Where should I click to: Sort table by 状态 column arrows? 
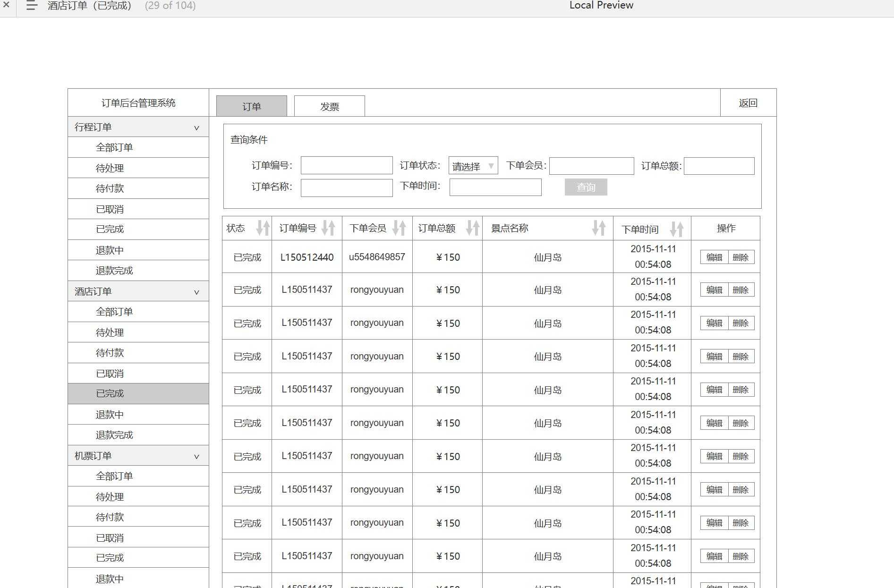(263, 228)
